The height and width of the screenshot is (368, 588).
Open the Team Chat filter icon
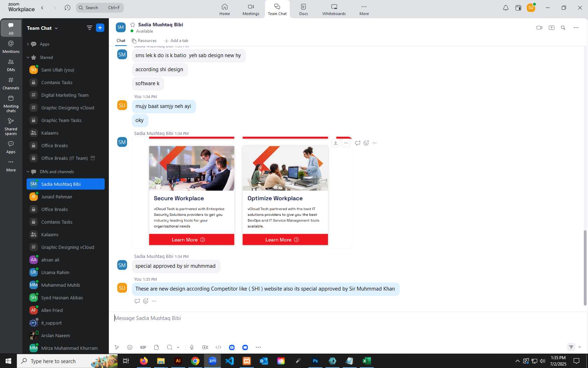coord(90,28)
